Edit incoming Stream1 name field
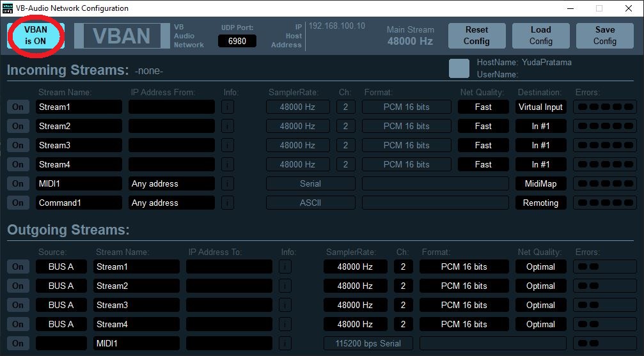Viewport: 644px width, 356px height. pyautogui.click(x=79, y=107)
